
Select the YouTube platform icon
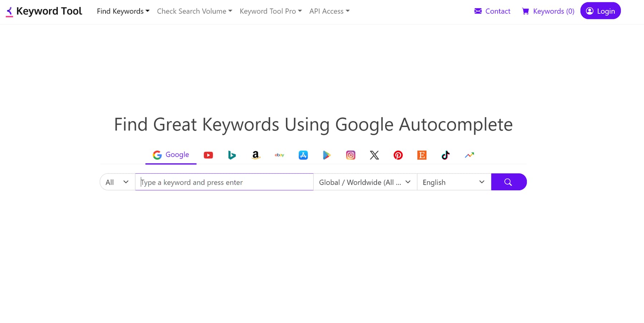click(x=208, y=155)
